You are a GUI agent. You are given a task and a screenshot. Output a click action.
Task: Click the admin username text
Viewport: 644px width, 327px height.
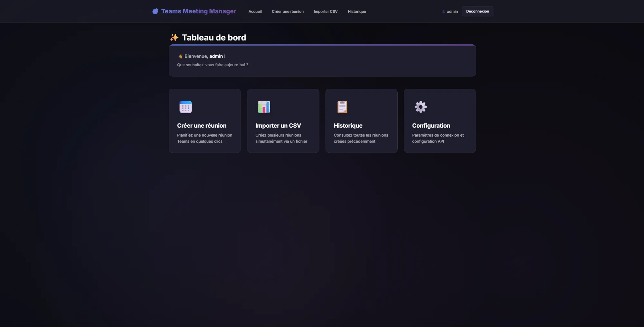(x=452, y=11)
